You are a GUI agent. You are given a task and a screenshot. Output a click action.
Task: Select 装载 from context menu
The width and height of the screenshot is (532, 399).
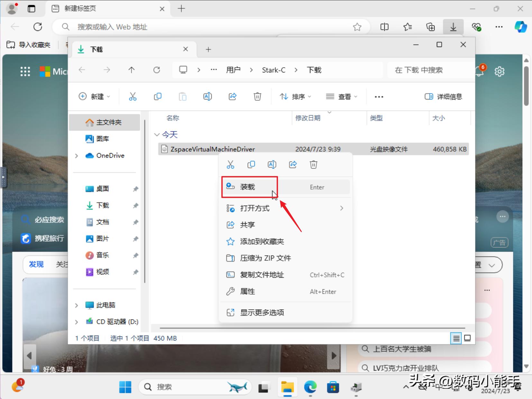(x=248, y=187)
